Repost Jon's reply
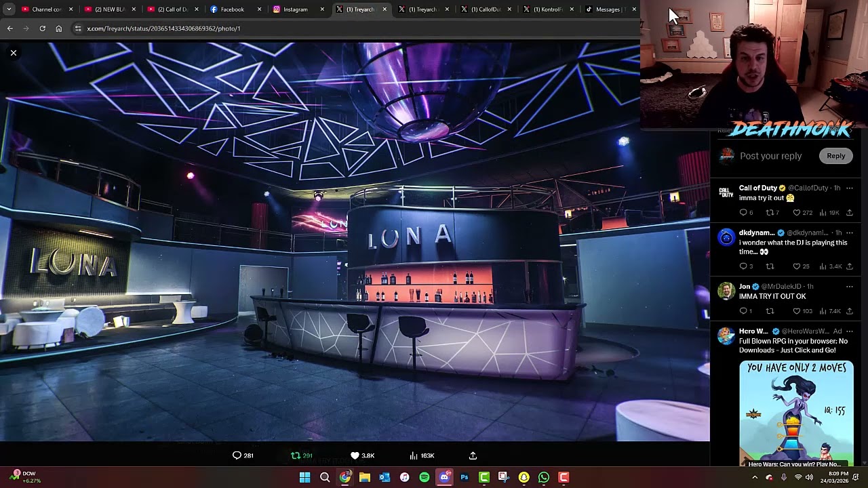Viewport: 868px width, 488px height. [770, 311]
